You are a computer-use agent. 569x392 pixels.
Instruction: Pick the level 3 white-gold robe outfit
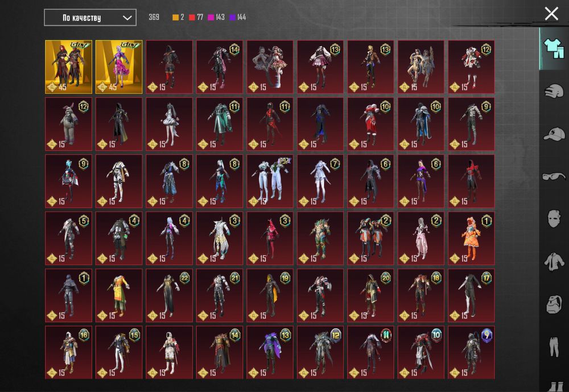pos(220,238)
